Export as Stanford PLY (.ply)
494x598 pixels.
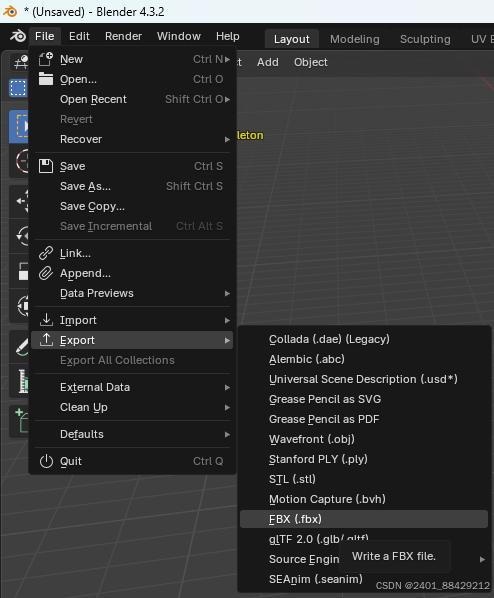pyautogui.click(x=364, y=459)
